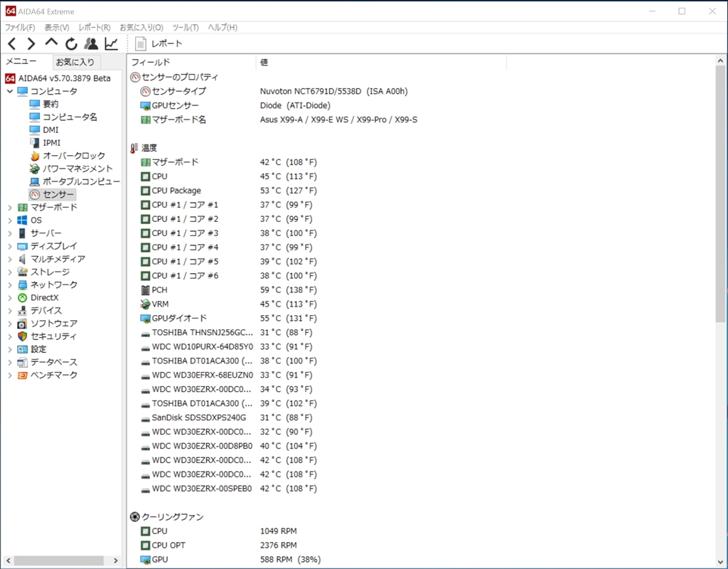Select the センサータイプ row
728x569 pixels.
(274, 92)
